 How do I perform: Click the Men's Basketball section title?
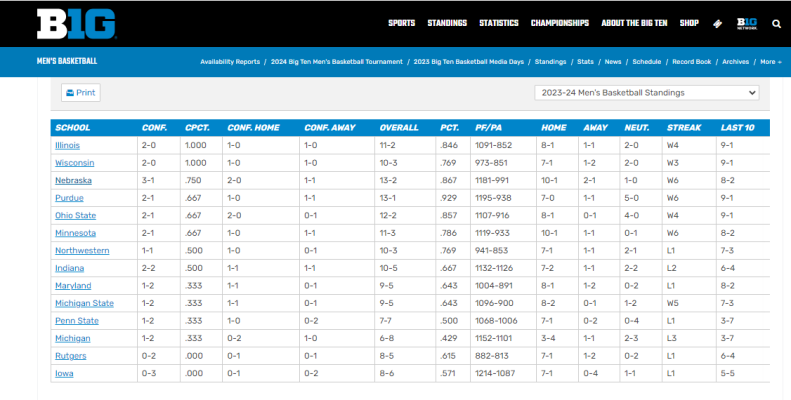pyautogui.click(x=67, y=61)
